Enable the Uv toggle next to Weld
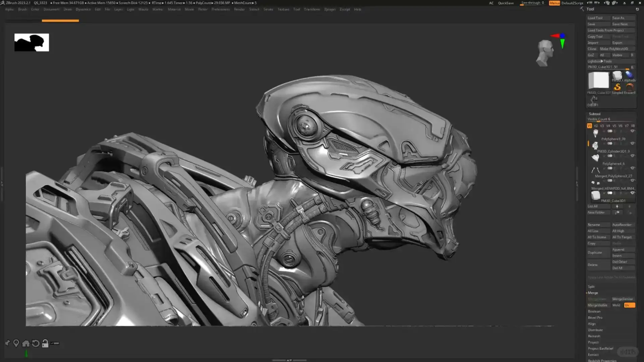The height and width of the screenshot is (362, 644). 629,305
